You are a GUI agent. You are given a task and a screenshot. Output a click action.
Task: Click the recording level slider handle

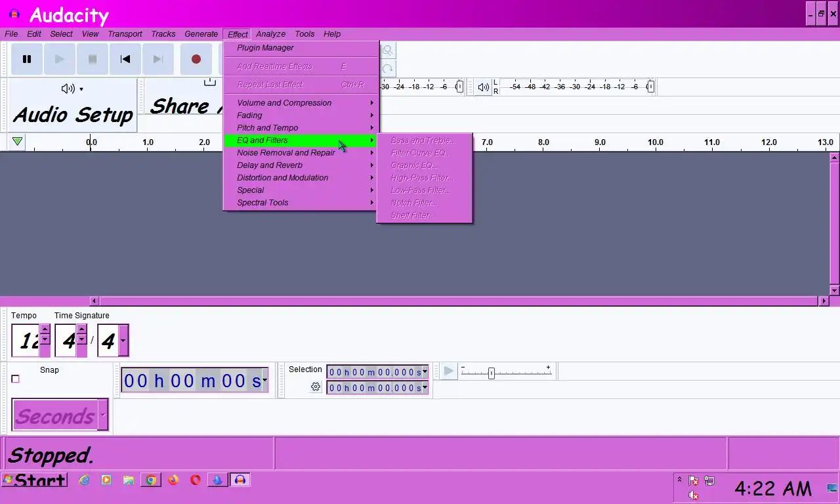[x=459, y=87]
